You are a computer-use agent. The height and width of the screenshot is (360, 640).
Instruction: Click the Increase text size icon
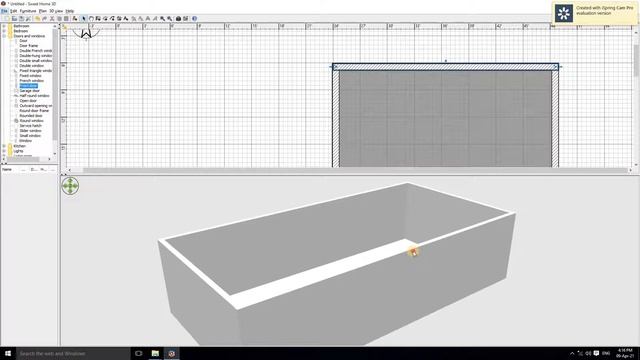133,18
